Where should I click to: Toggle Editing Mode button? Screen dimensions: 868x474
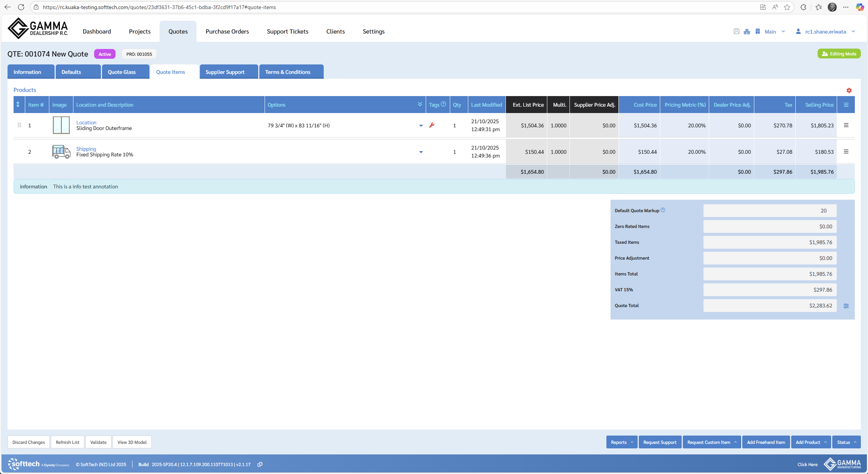(x=839, y=54)
